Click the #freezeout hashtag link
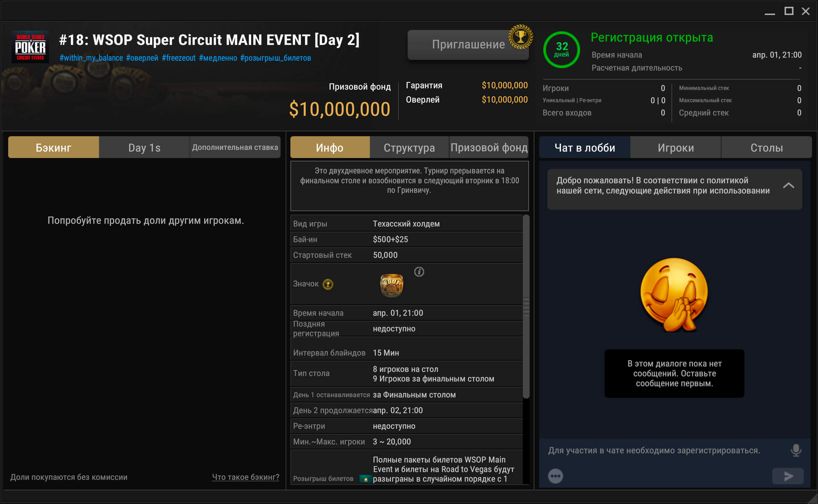This screenshot has height=504, width=818. (178, 58)
